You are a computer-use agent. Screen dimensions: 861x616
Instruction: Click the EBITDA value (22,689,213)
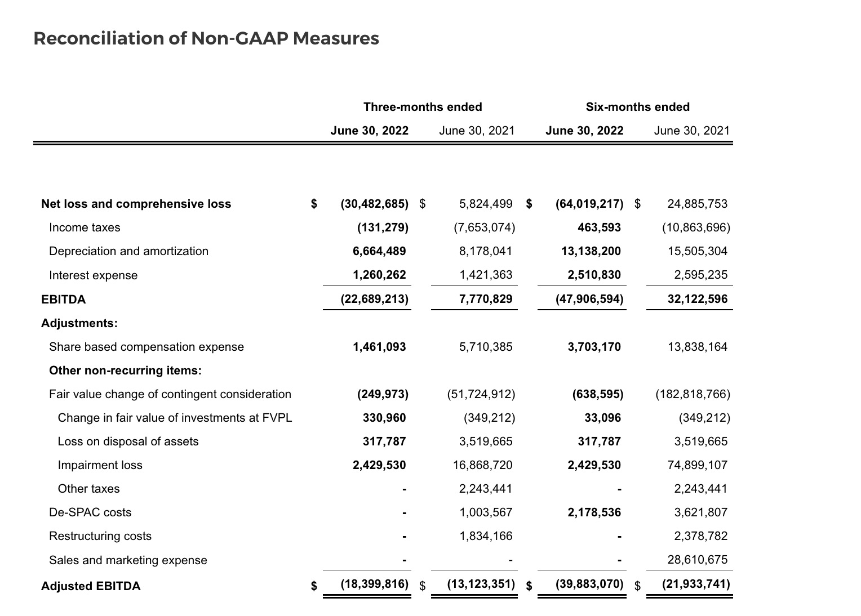pyautogui.click(x=375, y=299)
